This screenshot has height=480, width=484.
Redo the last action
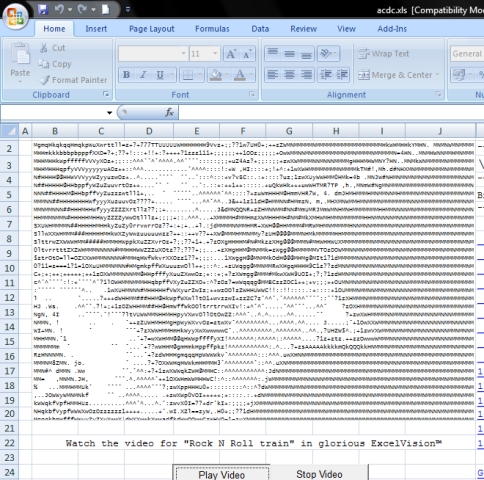[x=82, y=9]
